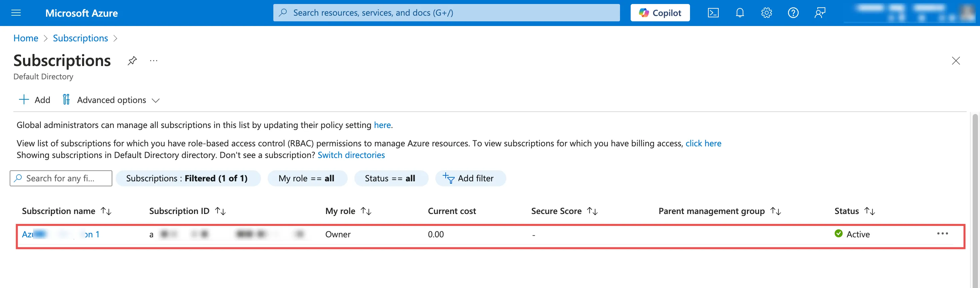Focus the Search for any field input
980x288 pixels.
point(61,178)
